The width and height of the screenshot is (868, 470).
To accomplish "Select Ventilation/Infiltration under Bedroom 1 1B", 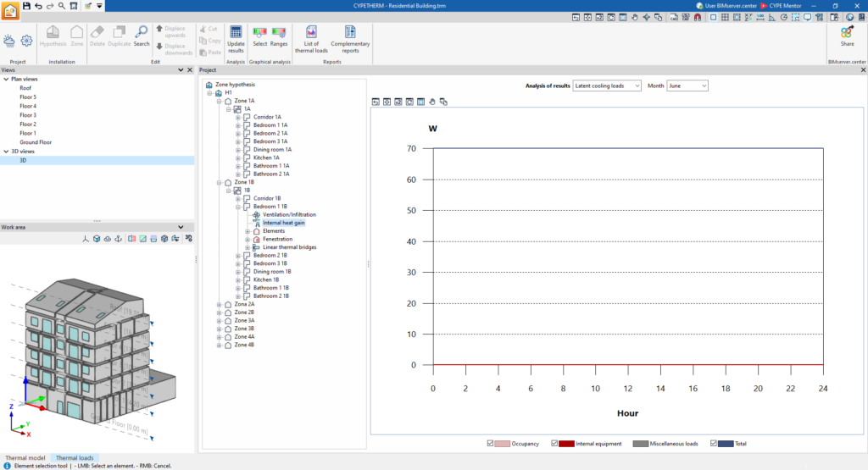I will (290, 214).
